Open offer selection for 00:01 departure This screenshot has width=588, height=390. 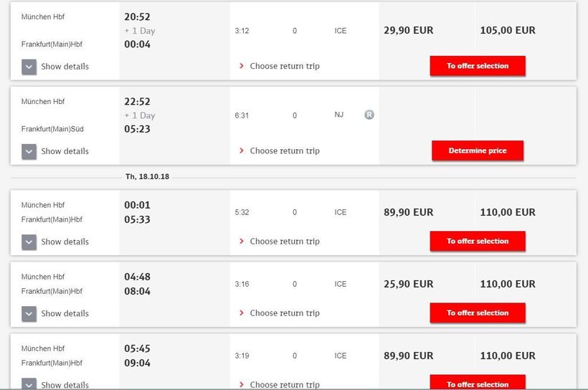point(478,241)
